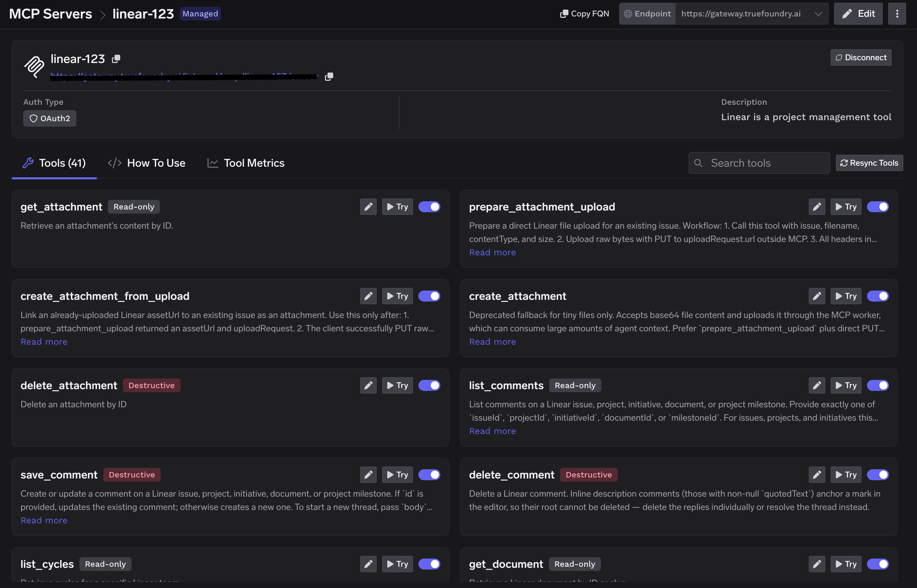This screenshot has width=917, height=588.
Task: Click the Linear logo icon
Action: click(34, 66)
